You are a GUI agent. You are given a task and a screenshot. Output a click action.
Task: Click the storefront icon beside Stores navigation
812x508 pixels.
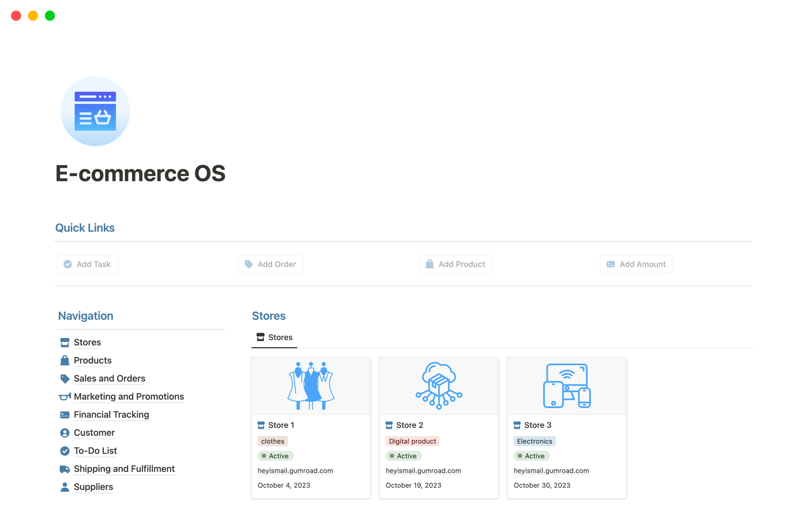(65, 342)
